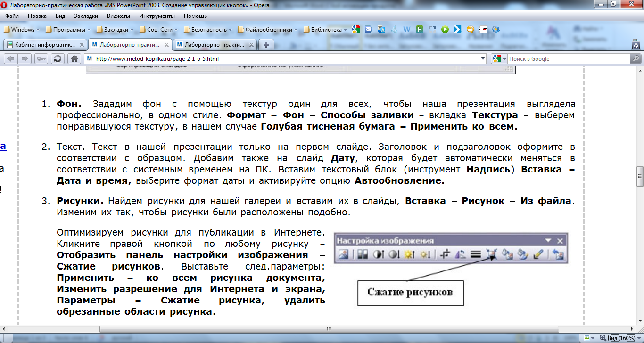The width and height of the screenshot is (644, 343).
Task: Open the closed tabs trash bin icon
Action: point(636,45)
